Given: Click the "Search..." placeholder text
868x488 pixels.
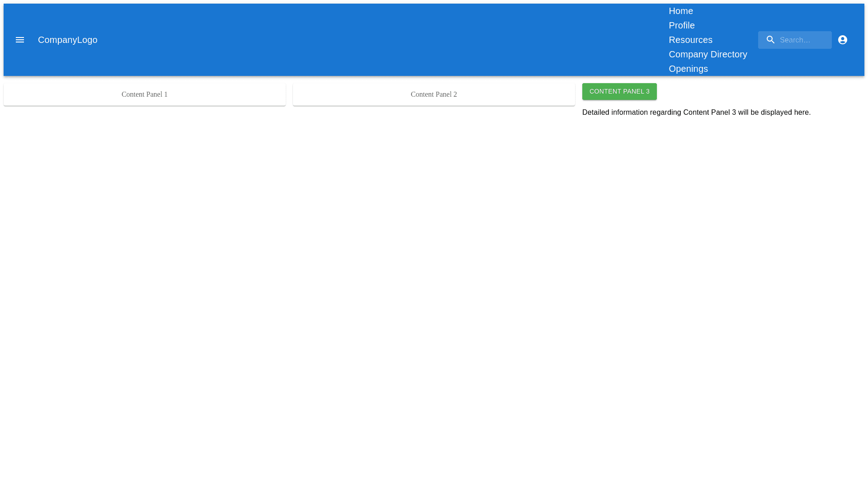Looking at the screenshot, I should [795, 40].
